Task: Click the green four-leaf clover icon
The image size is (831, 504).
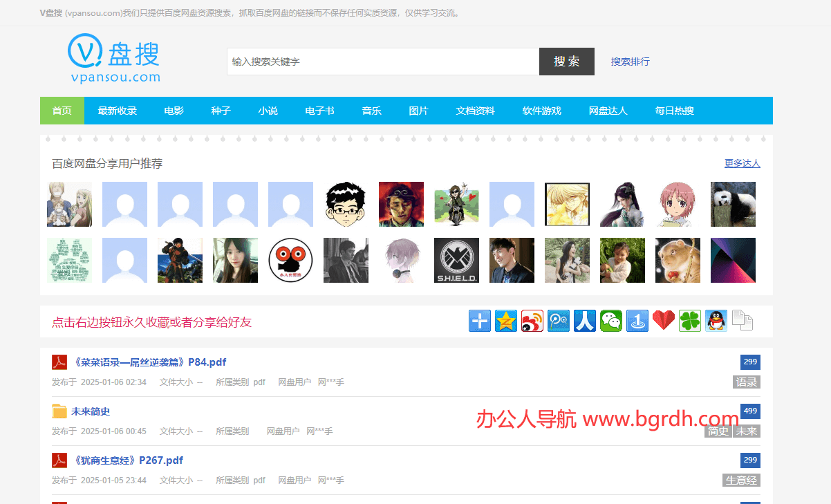Action: point(690,321)
